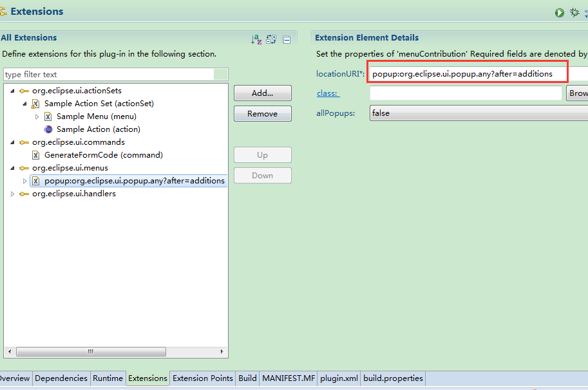Expand Sample Menu node

(x=37, y=116)
